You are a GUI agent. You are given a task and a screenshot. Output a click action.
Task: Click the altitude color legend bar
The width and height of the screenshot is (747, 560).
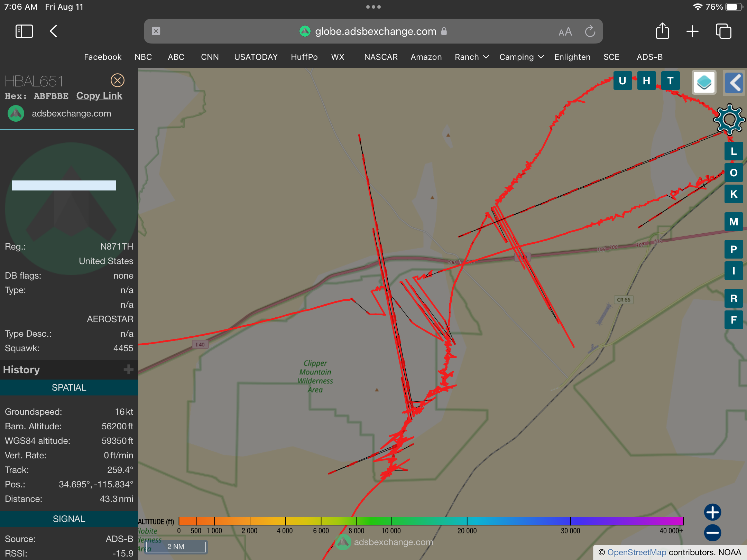coord(431,521)
